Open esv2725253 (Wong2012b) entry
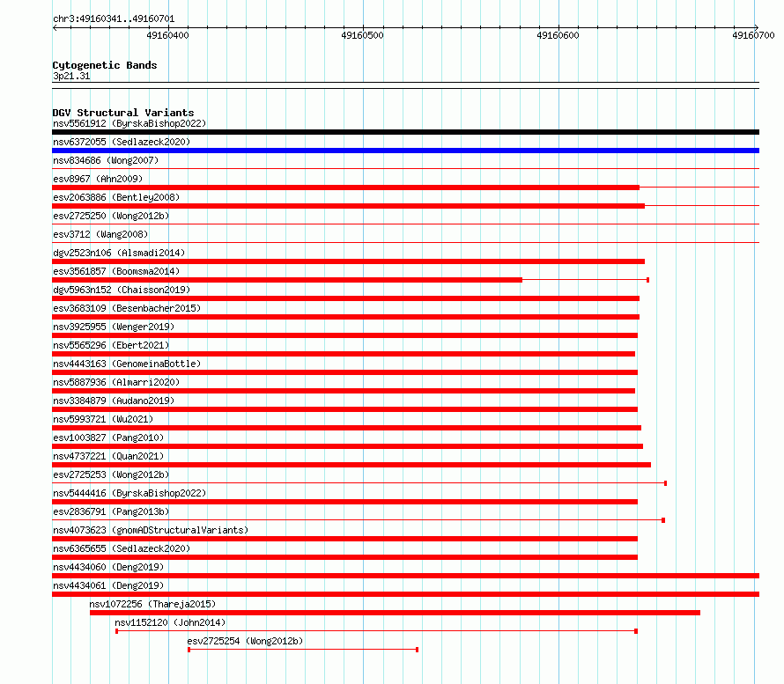Image resolution: width=784 pixels, height=684 pixels. click(x=111, y=474)
